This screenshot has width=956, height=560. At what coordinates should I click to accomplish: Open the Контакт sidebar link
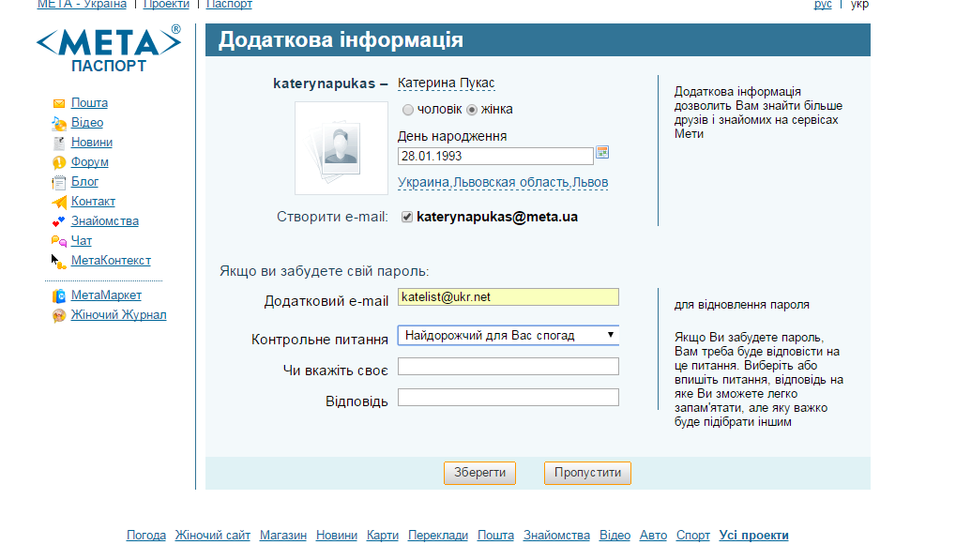pyautogui.click(x=93, y=201)
